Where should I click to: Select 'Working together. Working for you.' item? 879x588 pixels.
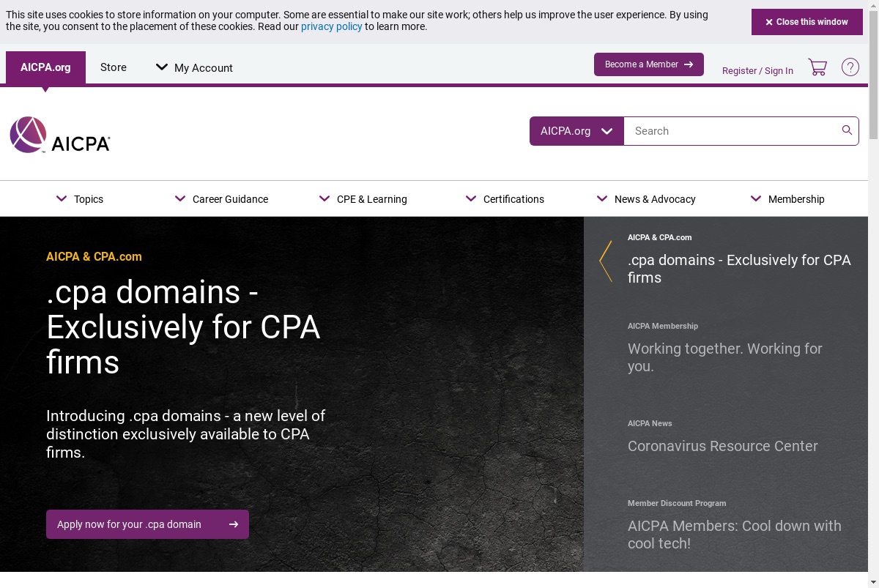[725, 357]
